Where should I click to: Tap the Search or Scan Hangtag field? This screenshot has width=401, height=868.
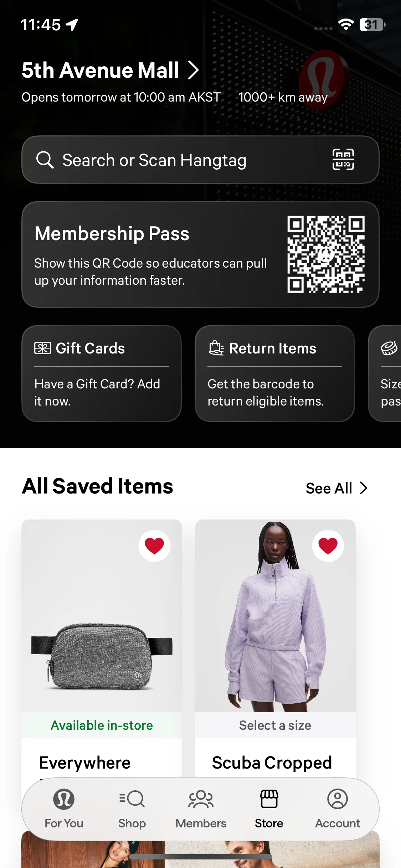point(200,160)
